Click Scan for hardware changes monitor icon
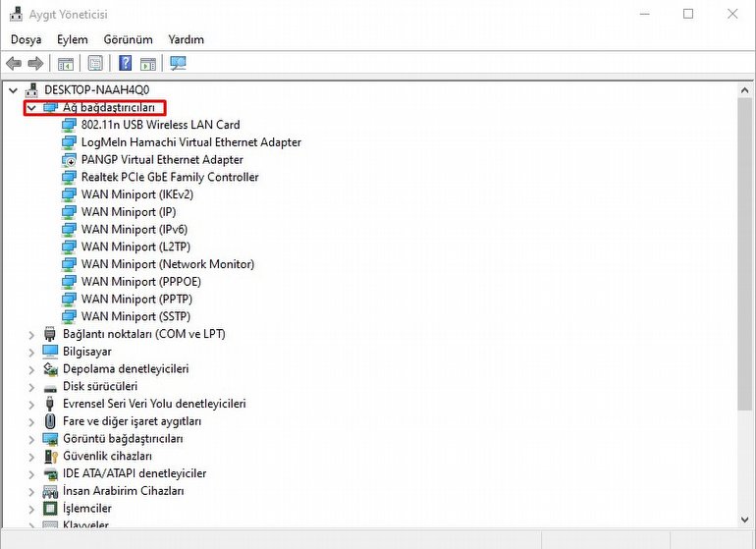Viewport: 756px width, 549px height. (178, 64)
